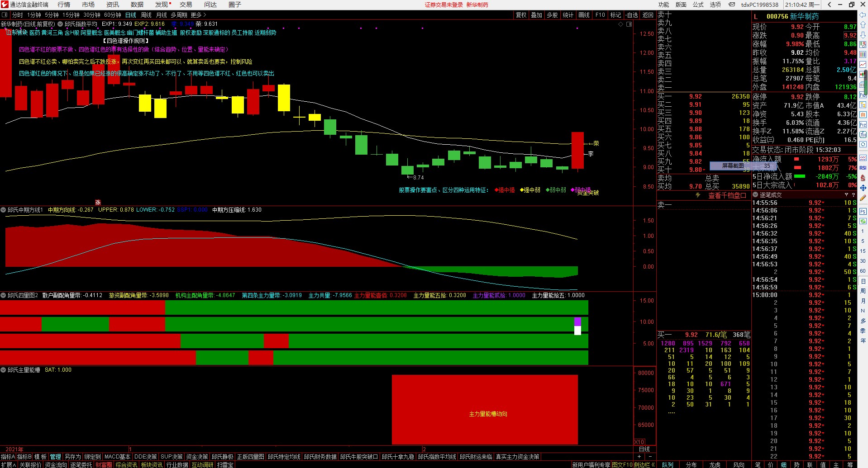
Task: Expand the 扩展 panel at bottom-left
Action: [9, 464]
